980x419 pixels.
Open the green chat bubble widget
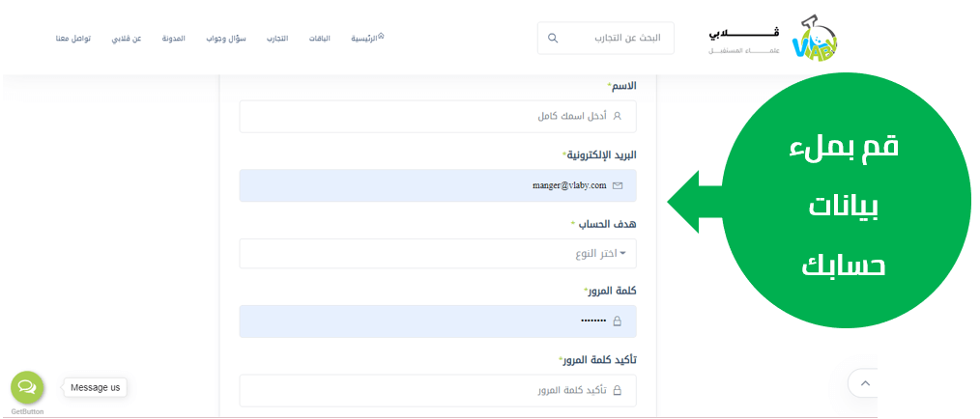[27, 387]
